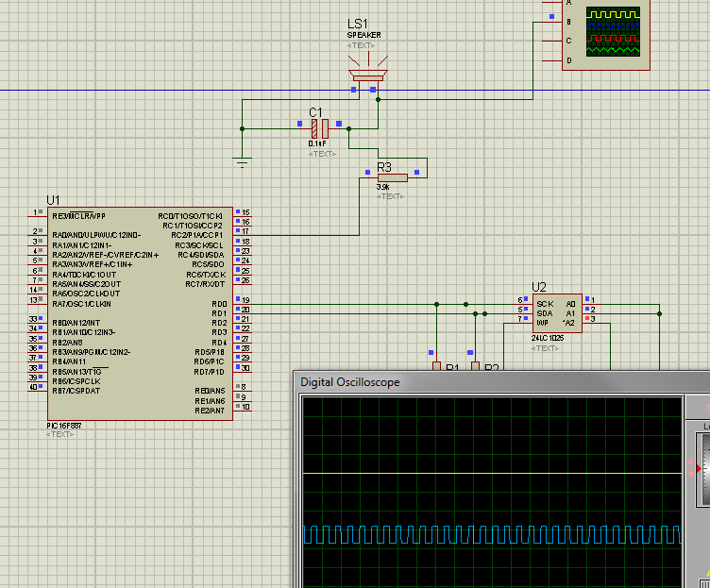Click the red trigger level marker
Screen dimensions: 710x588
pyautogui.click(x=699, y=469)
